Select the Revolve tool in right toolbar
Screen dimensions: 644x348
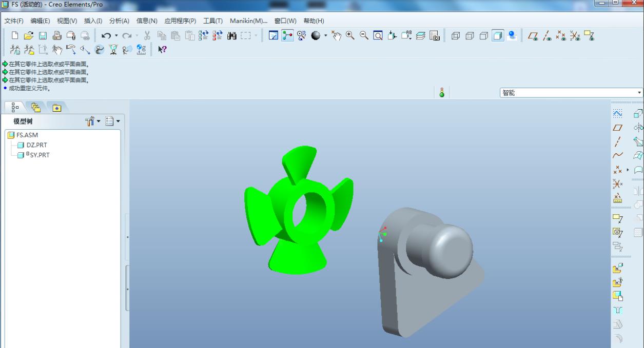tap(638, 127)
